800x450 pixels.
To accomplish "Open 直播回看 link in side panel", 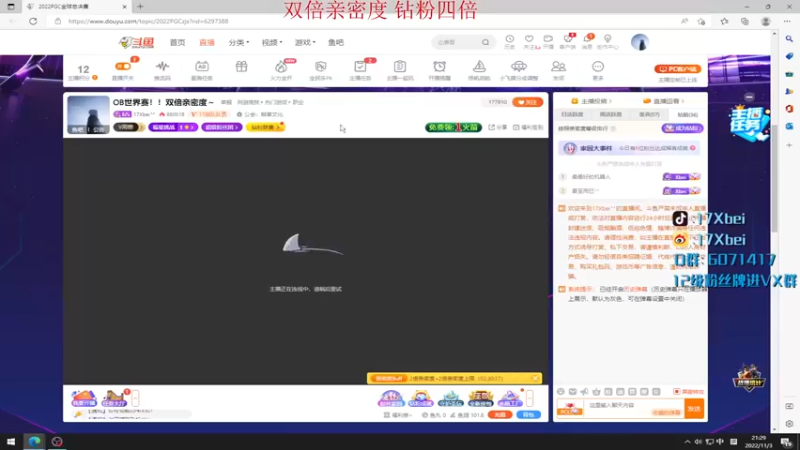I will pos(663,101).
